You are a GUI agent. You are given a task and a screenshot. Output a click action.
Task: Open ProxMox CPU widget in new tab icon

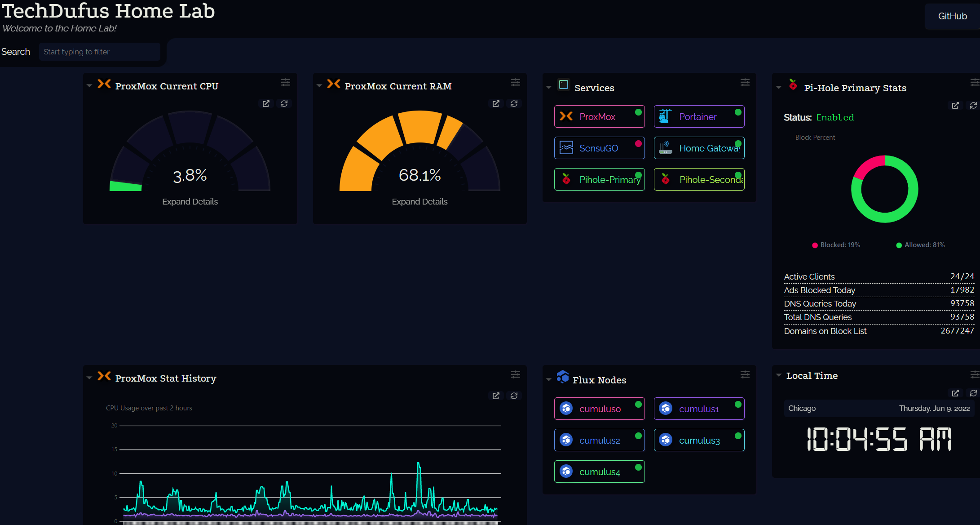[x=266, y=104]
